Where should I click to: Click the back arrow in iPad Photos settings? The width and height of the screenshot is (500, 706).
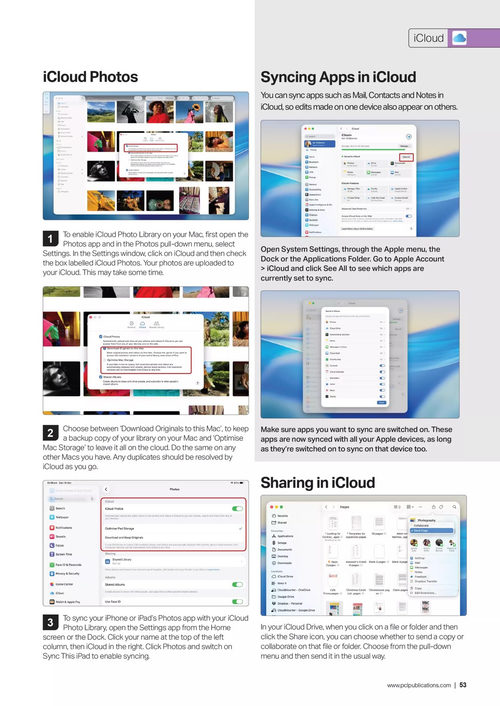click(x=106, y=489)
